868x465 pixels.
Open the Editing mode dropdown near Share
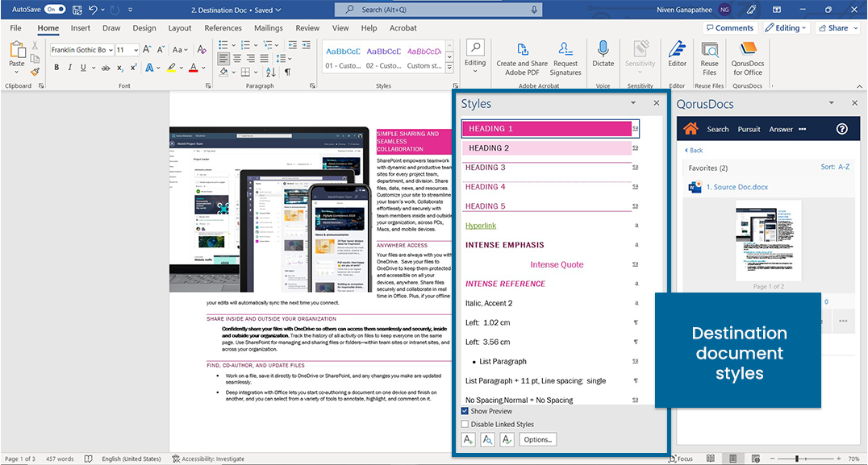click(787, 28)
